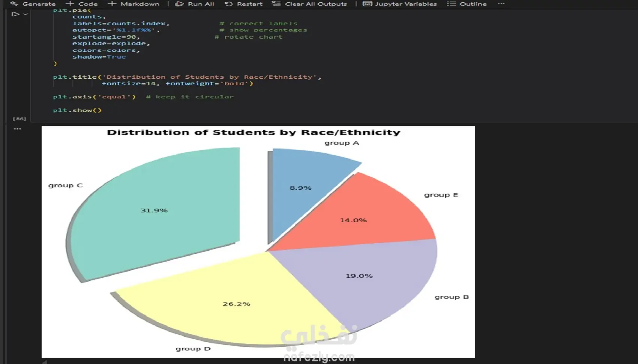Image resolution: width=638 pixels, height=364 pixels.
Task: Click the 'group A' chart label
Action: point(342,143)
